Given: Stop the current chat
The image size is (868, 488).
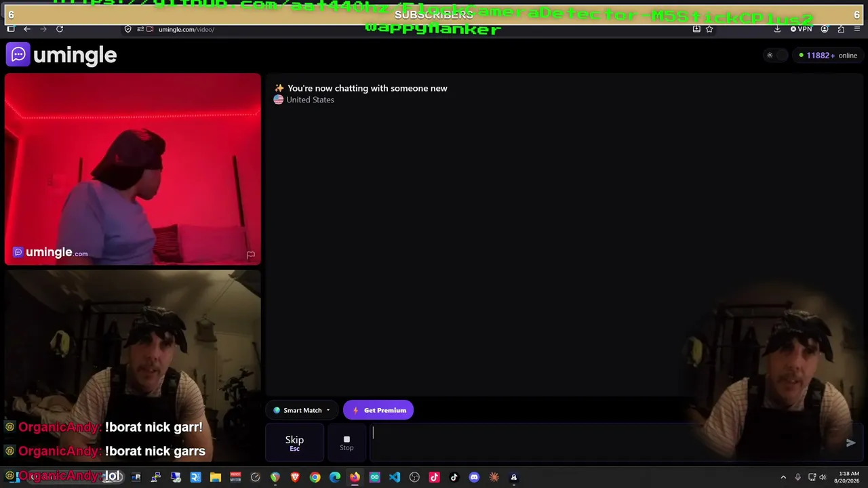Looking at the screenshot, I should 347,443.
